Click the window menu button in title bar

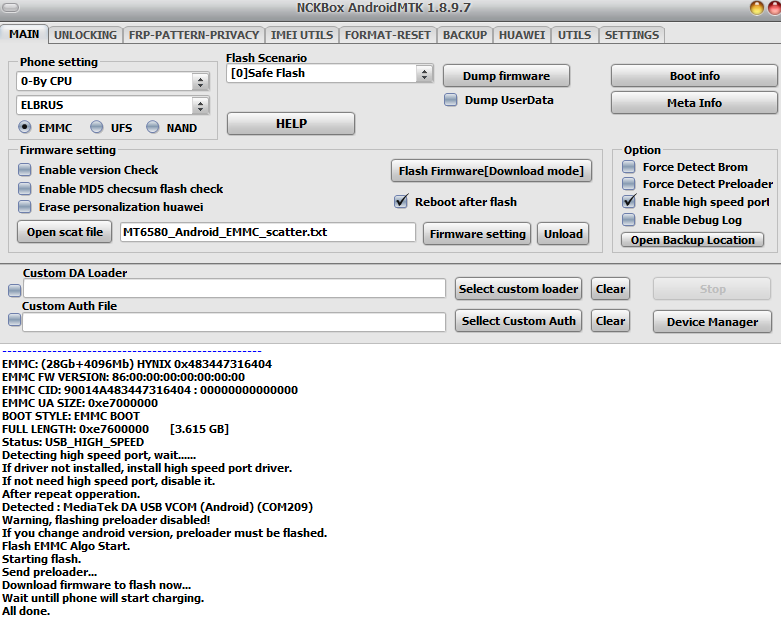coord(11,7)
